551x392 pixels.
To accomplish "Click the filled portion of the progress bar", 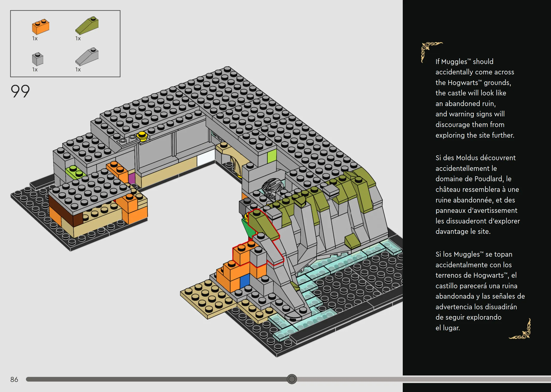I will [x=156, y=379].
